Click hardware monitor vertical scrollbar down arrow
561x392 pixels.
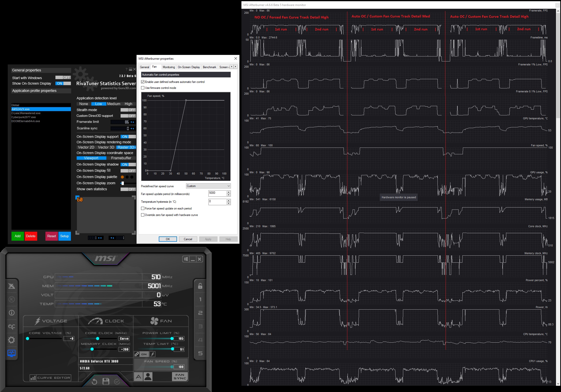[558, 384]
